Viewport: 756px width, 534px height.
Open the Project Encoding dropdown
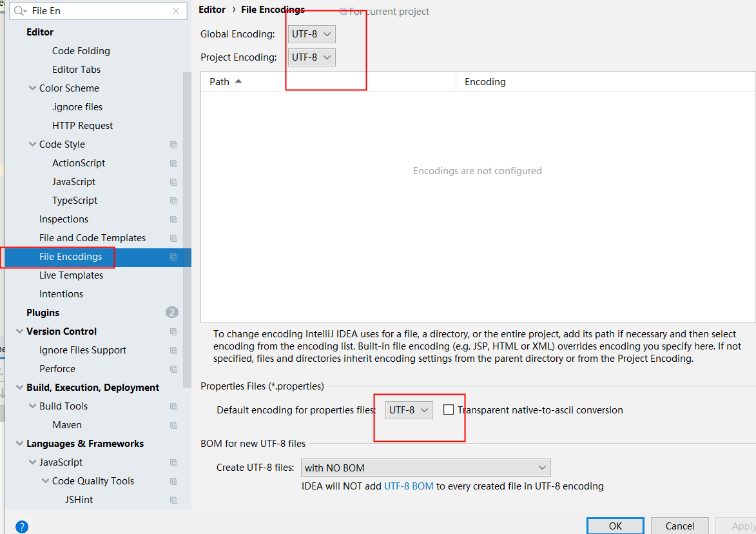pyautogui.click(x=311, y=57)
